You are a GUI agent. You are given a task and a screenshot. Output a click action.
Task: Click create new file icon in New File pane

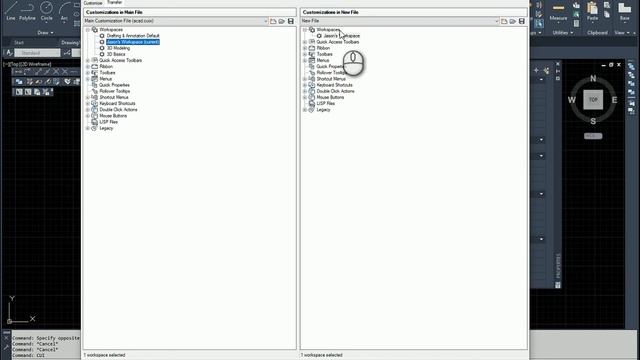click(504, 21)
